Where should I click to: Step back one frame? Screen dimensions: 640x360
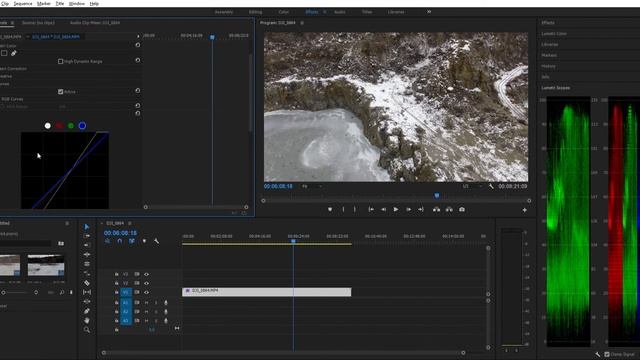[x=383, y=209]
